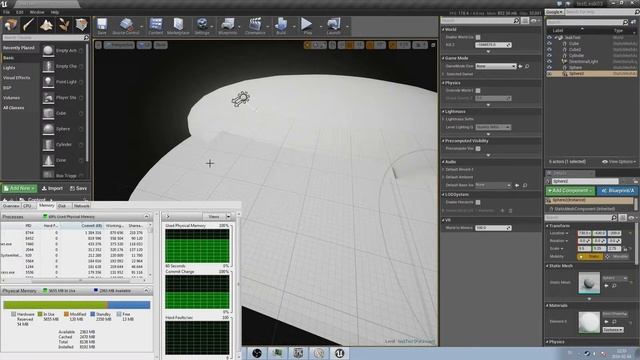Screen dimensions: 640x360
Task: Select the Place mode icon
Action: (x=10, y=25)
